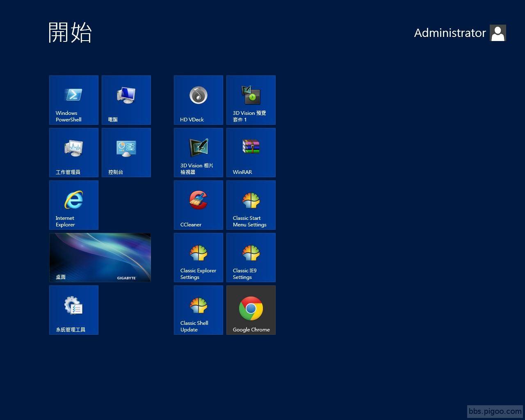Open 3D Vision 預覽套件 1 tile

(x=251, y=100)
